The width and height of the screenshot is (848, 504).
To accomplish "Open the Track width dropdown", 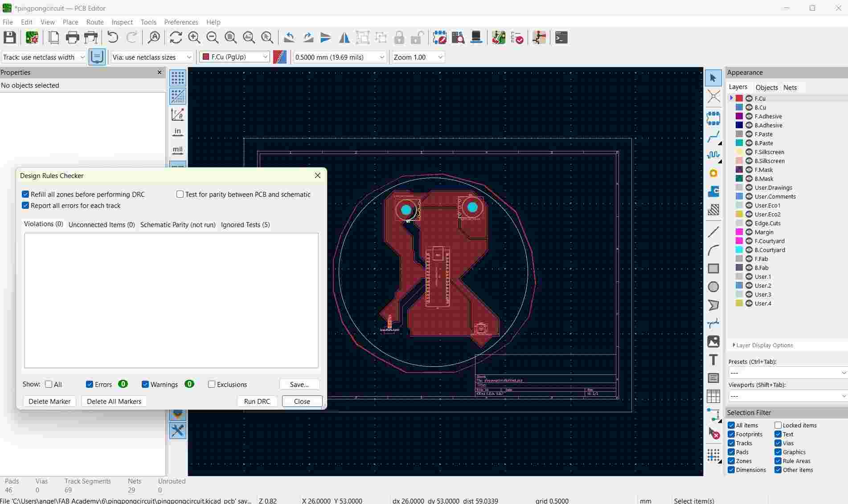I will point(44,57).
